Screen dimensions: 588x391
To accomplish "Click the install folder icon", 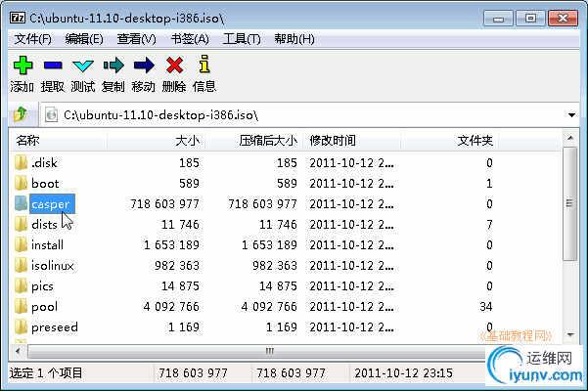I will (21, 245).
